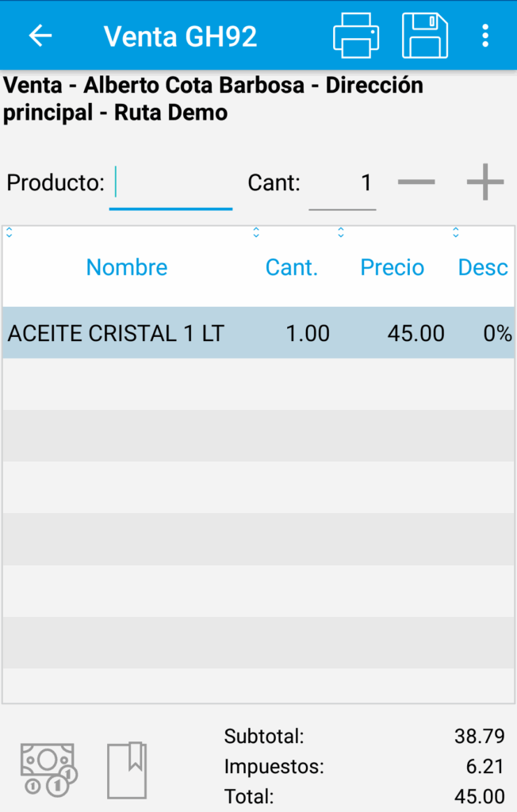Image resolution: width=517 pixels, height=812 pixels.
Task: Print the sale with printer icon
Action: [356, 36]
